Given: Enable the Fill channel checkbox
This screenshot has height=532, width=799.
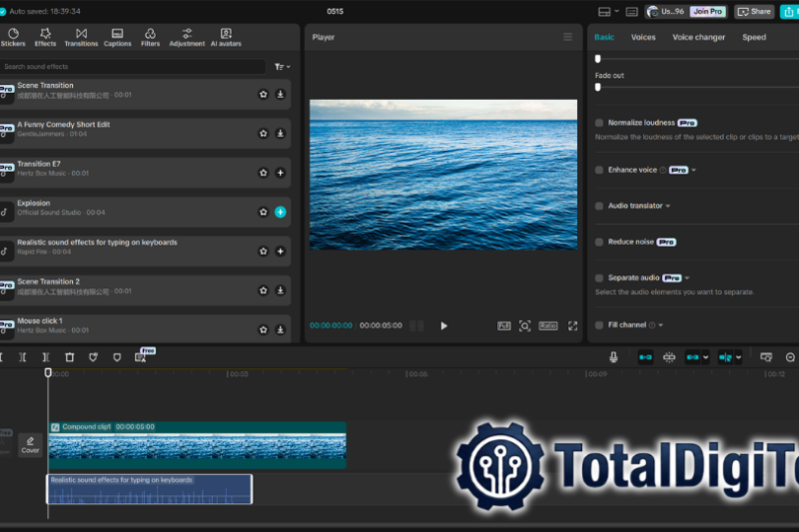Looking at the screenshot, I should tap(599, 324).
